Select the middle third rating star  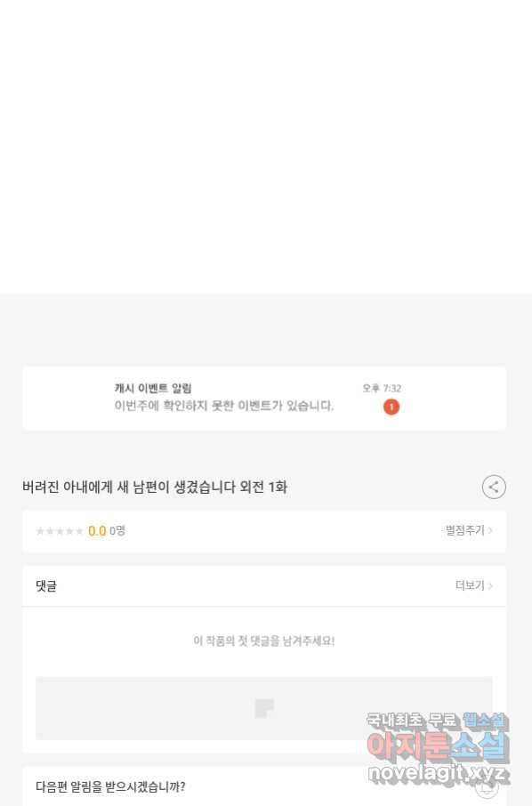60,531
